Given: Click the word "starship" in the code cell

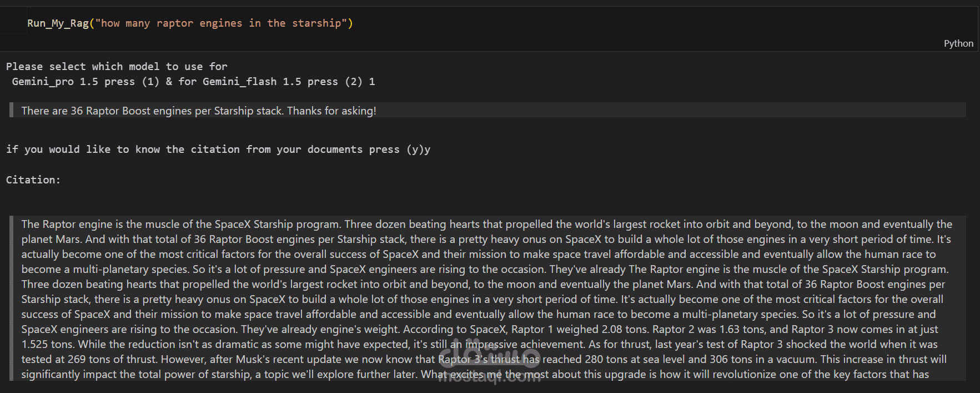Looking at the screenshot, I should (316, 23).
